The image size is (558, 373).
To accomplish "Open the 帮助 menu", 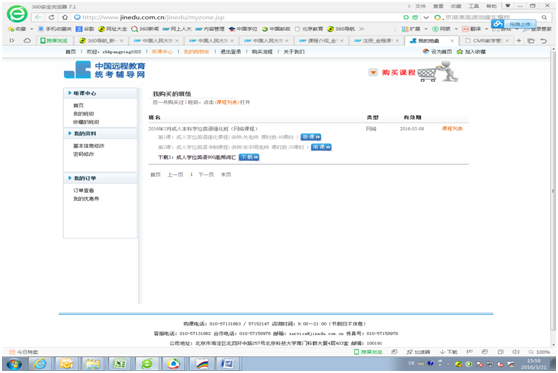I will click(491, 6).
